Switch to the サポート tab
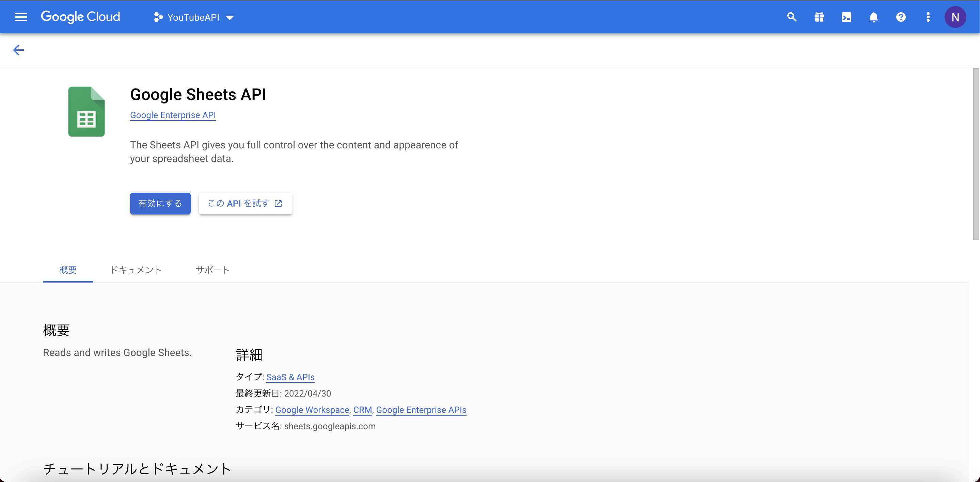The image size is (980, 482). [213, 270]
